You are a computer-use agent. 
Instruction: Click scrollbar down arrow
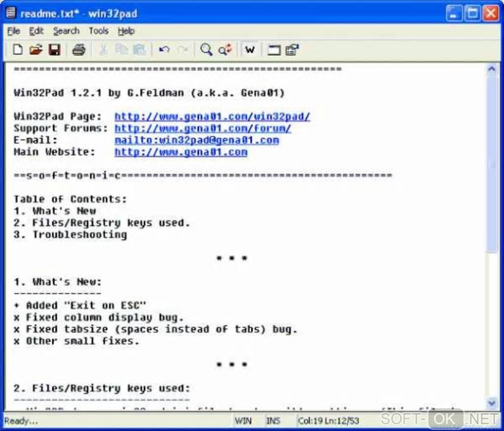pos(492,403)
